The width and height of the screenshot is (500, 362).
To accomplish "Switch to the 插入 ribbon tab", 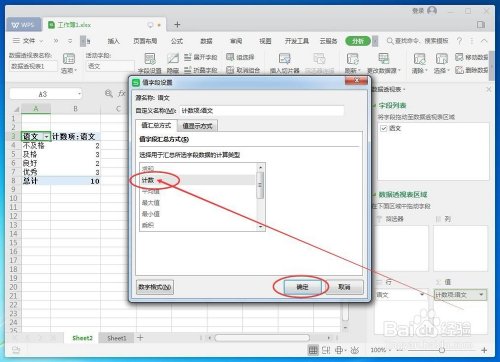I will point(113,41).
